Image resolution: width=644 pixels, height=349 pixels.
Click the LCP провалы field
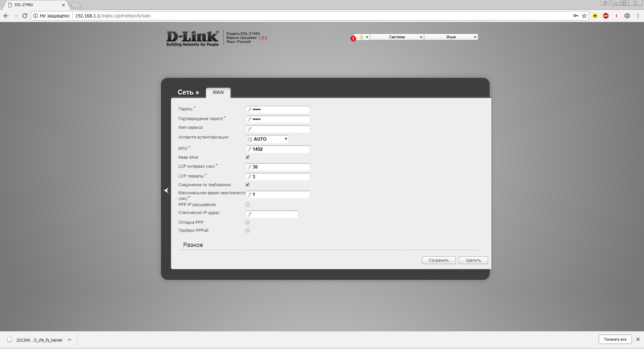(x=278, y=177)
